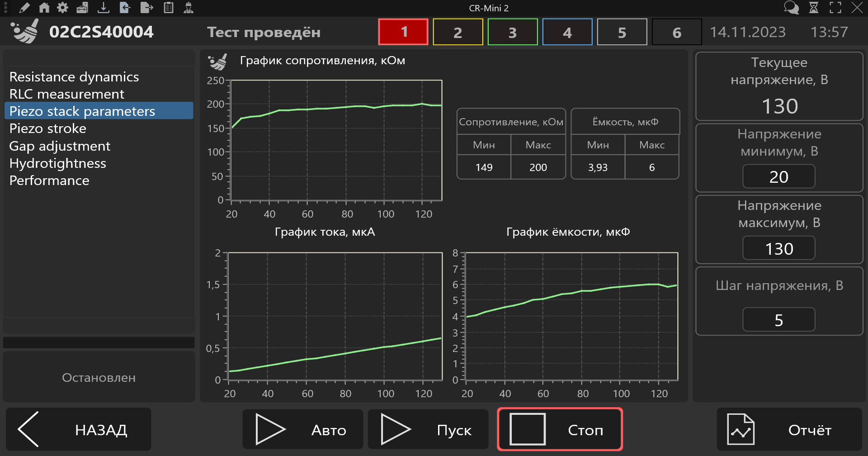Click the График тока, мкА title
Image resolution: width=868 pixels, height=456 pixels.
tap(325, 232)
